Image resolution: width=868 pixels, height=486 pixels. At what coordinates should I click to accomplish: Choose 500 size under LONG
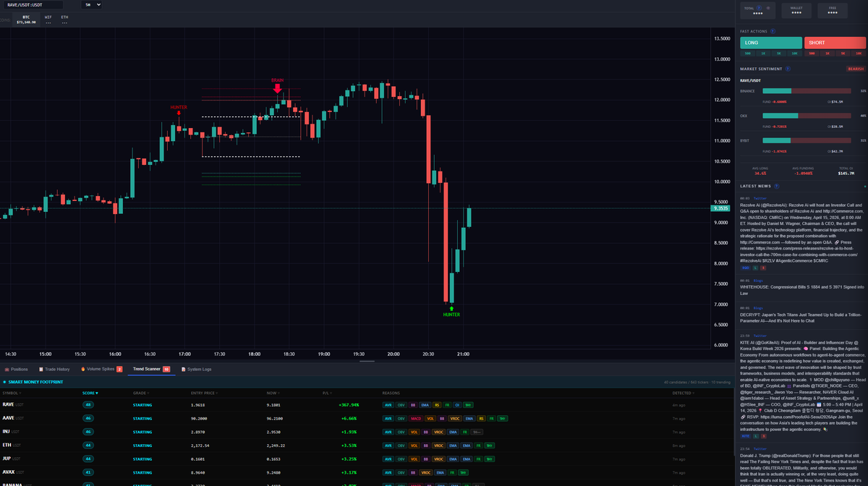[747, 54]
